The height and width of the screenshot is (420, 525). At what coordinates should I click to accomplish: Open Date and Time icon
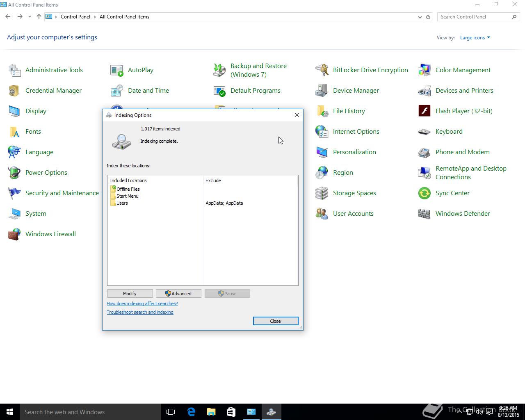(x=117, y=91)
